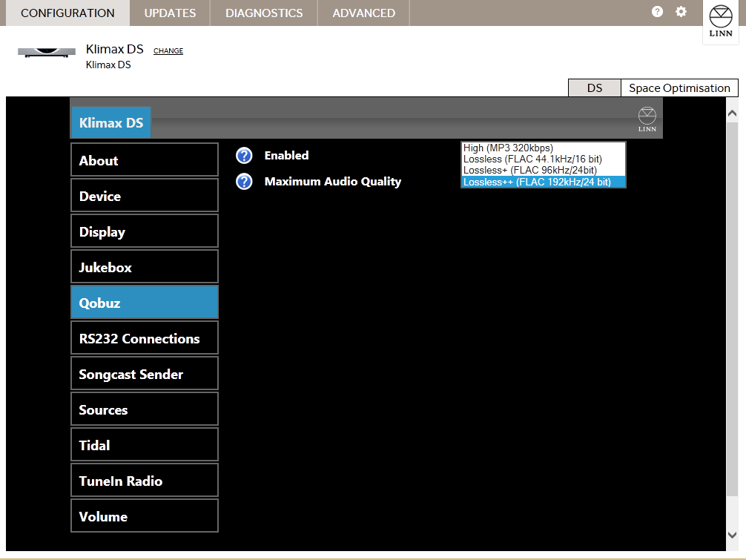Open the help question mark icon in header
This screenshot has width=746, height=560.
(x=657, y=12)
